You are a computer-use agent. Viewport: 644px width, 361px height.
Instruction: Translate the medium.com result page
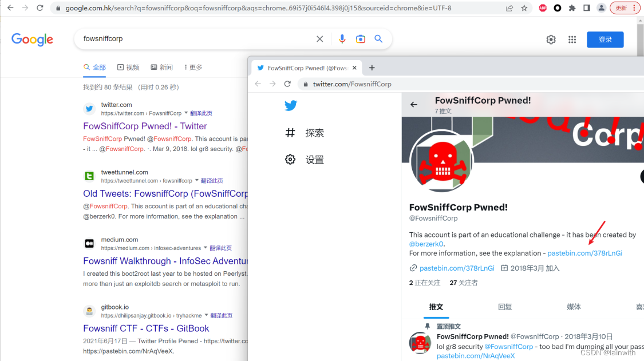click(x=220, y=248)
